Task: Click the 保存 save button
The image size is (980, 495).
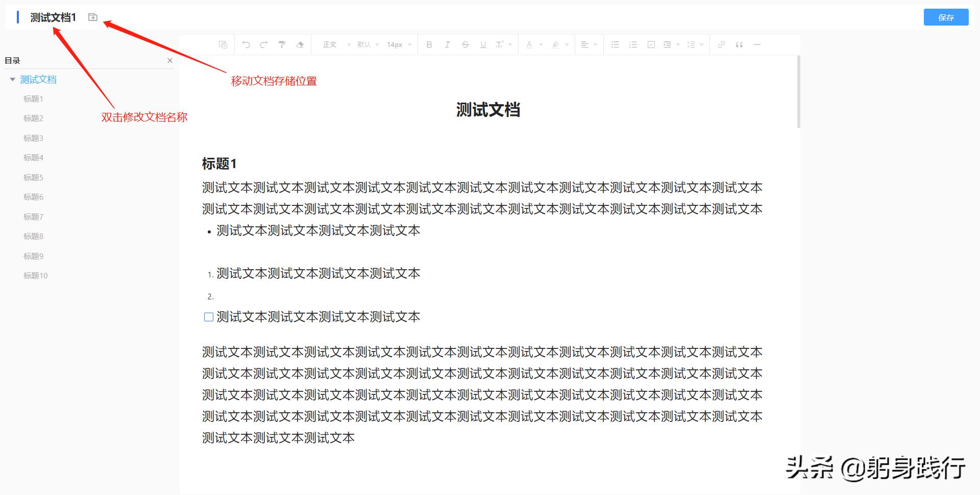Action: (946, 17)
